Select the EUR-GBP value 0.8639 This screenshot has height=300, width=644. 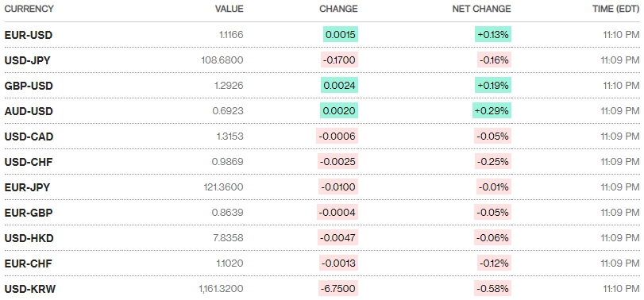[x=228, y=213]
